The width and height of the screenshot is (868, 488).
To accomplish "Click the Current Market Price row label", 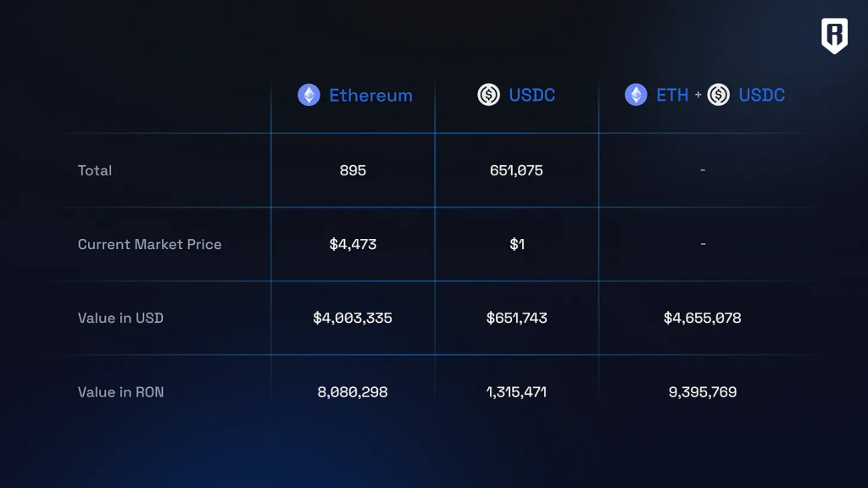I will 150,244.
